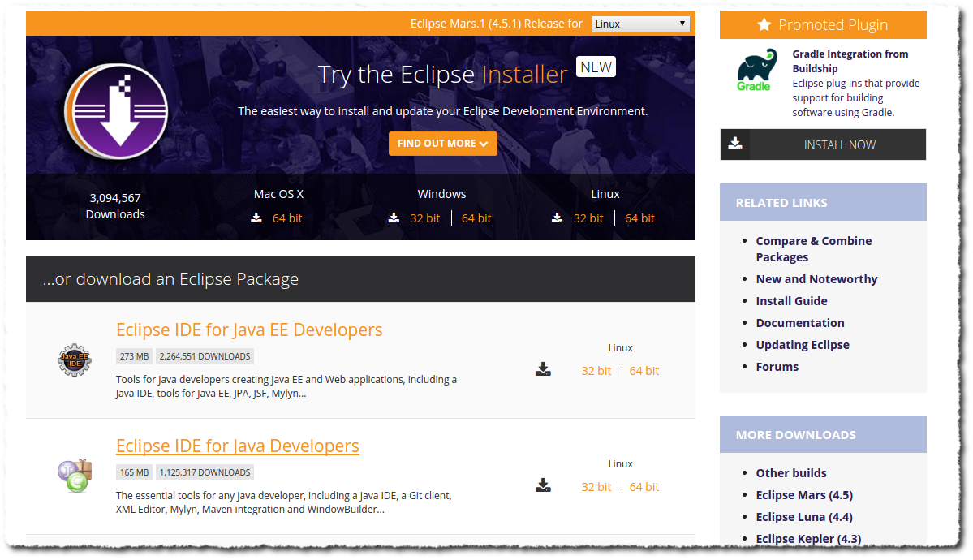Open the Linux release platform dropdown
The width and height of the screenshot is (973, 560).
tap(641, 24)
